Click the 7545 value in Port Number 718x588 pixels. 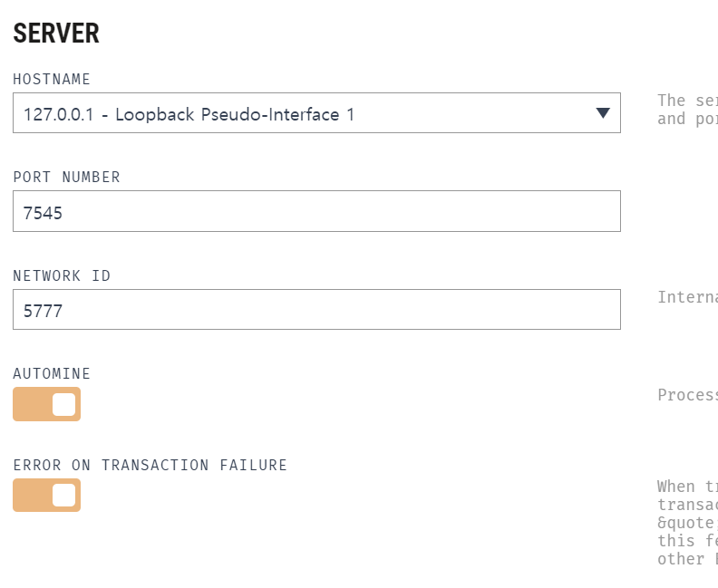pyautogui.click(x=43, y=213)
